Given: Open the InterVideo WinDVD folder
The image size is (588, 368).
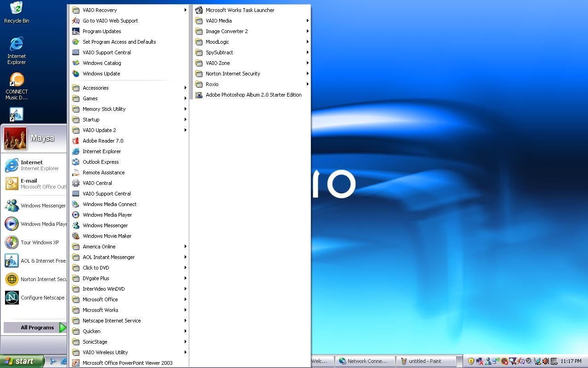Looking at the screenshot, I should point(129,289).
